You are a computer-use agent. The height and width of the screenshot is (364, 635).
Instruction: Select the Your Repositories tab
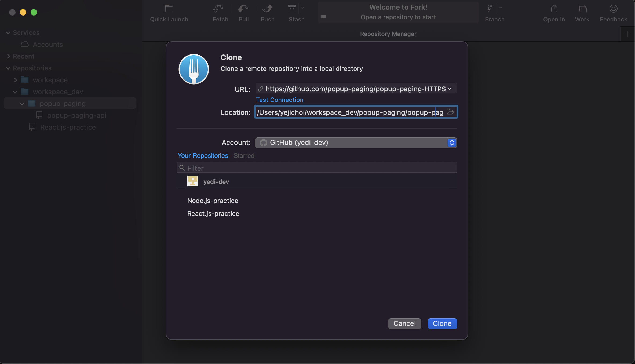(x=203, y=156)
